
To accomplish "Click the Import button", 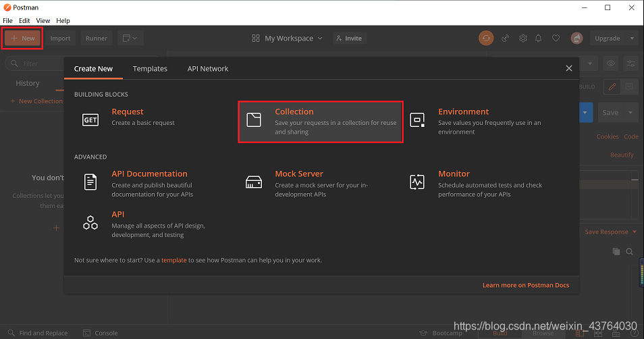I will [x=60, y=38].
